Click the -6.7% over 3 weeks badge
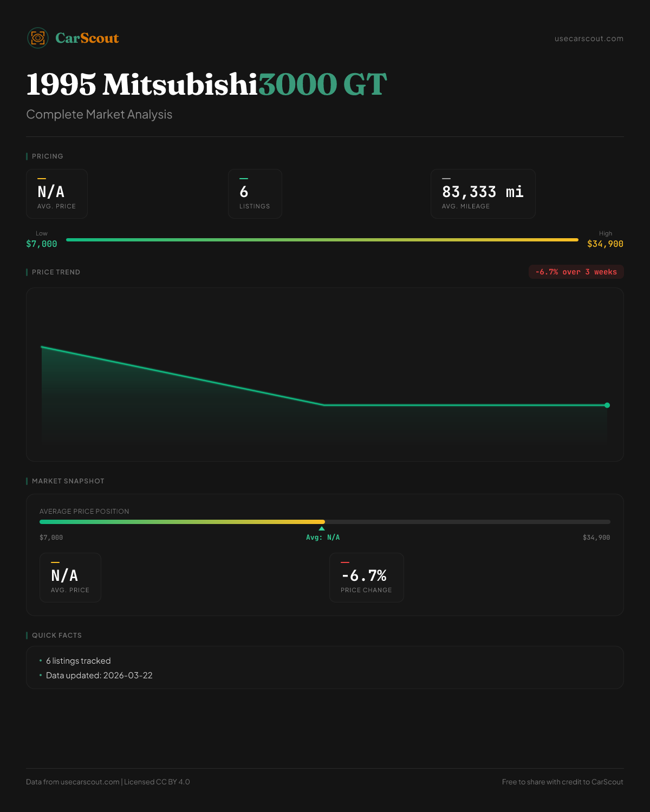 click(x=576, y=272)
